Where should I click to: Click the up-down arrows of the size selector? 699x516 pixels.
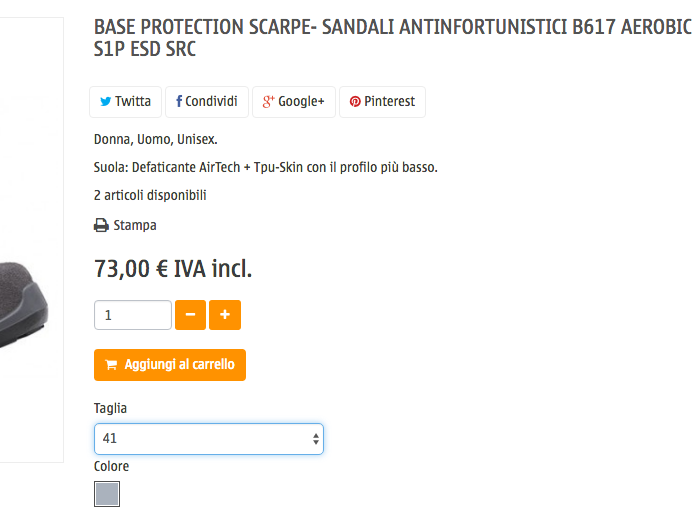[x=316, y=439]
